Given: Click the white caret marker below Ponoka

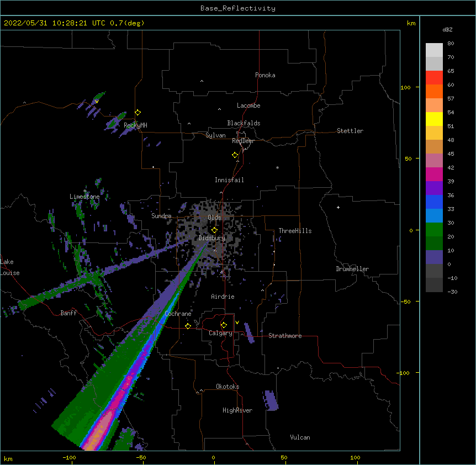Looking at the screenshot, I should [202, 81].
